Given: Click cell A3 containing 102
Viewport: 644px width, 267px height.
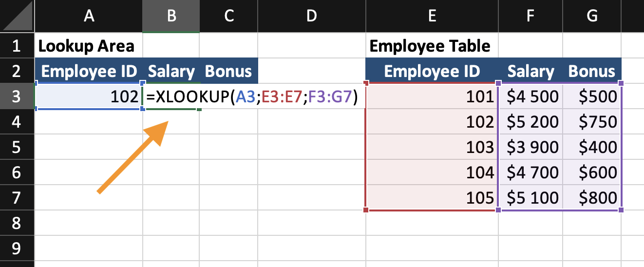Looking at the screenshot, I should pyautogui.click(x=89, y=97).
